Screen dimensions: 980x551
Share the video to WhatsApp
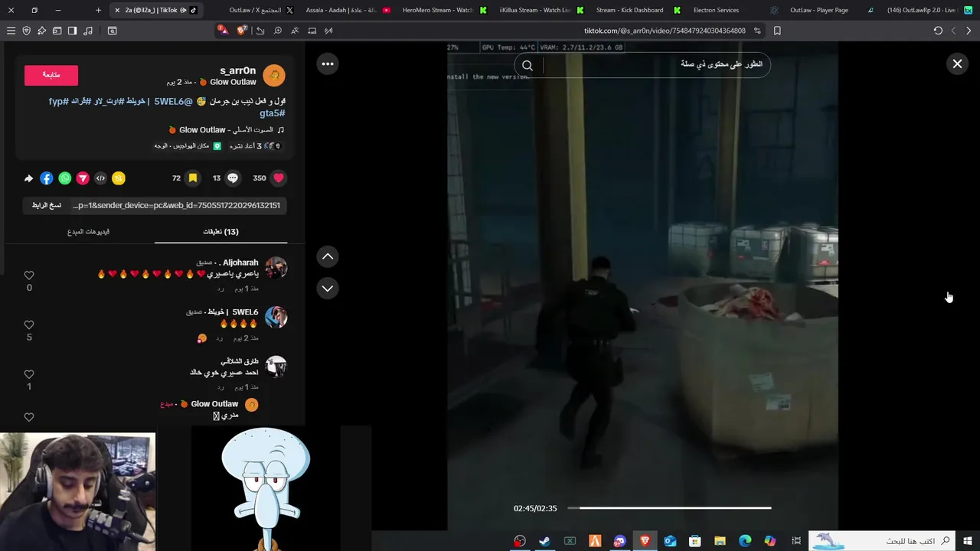coord(64,178)
